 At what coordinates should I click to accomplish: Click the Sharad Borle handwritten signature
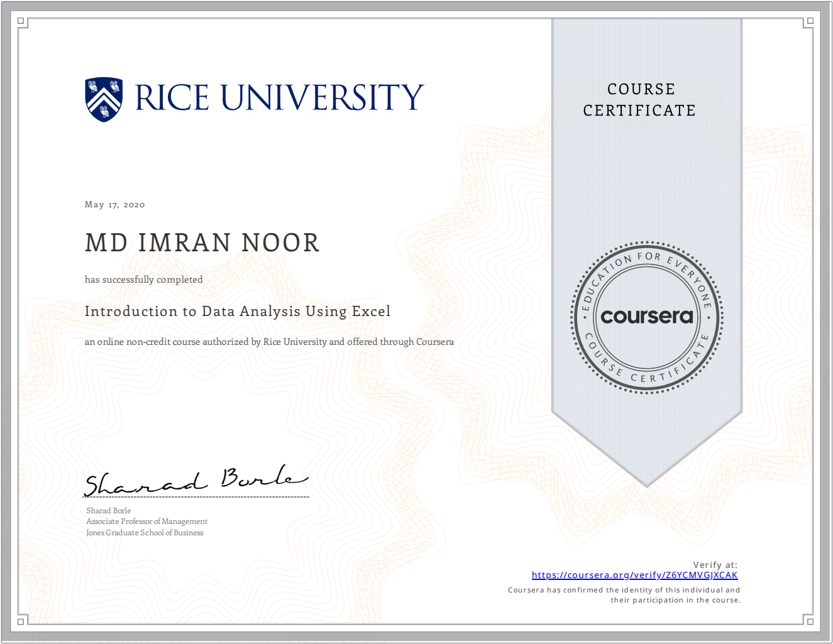click(x=197, y=481)
